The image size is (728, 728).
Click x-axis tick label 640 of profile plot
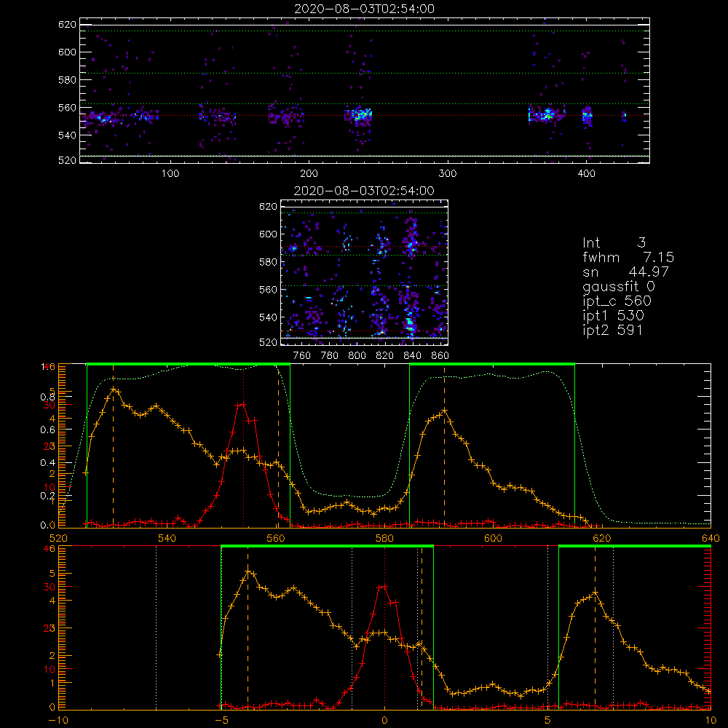point(711,538)
